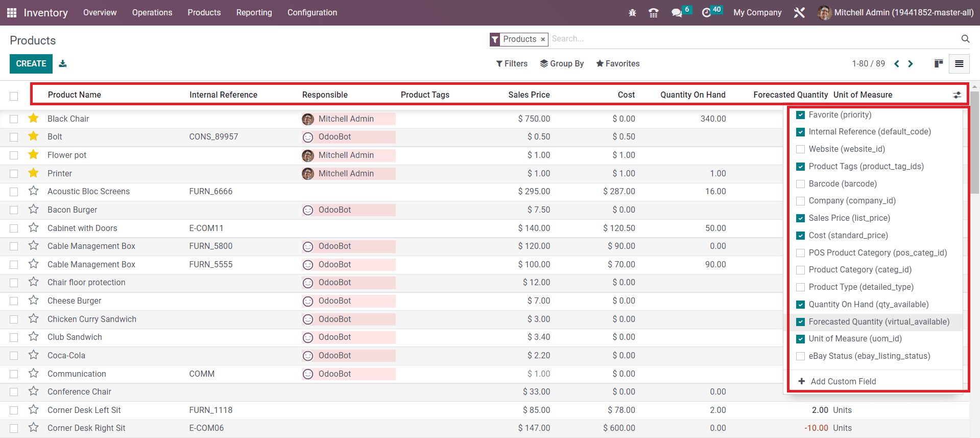Viewport: 980px width, 438px height.
Task: Open the Favorites dropdown
Action: point(617,64)
